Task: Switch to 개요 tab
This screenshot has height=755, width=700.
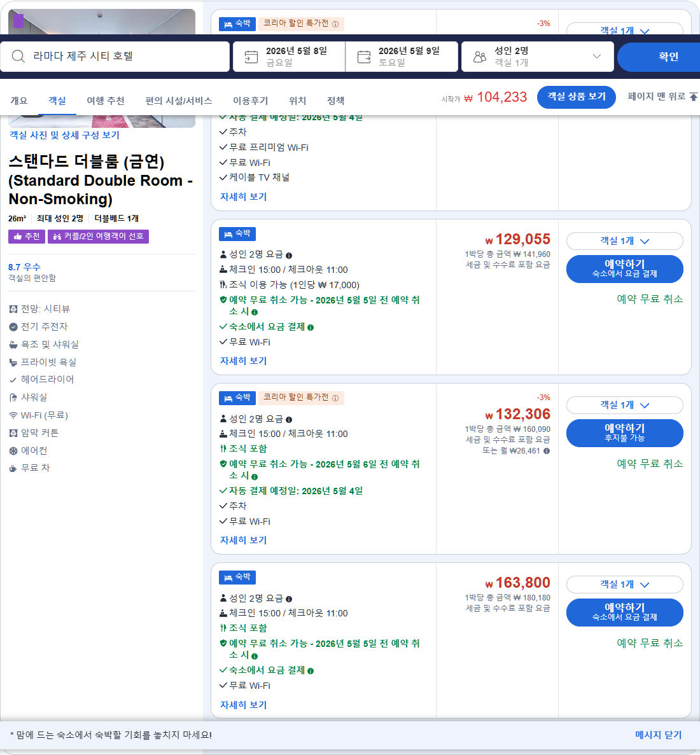Action: 19,100
